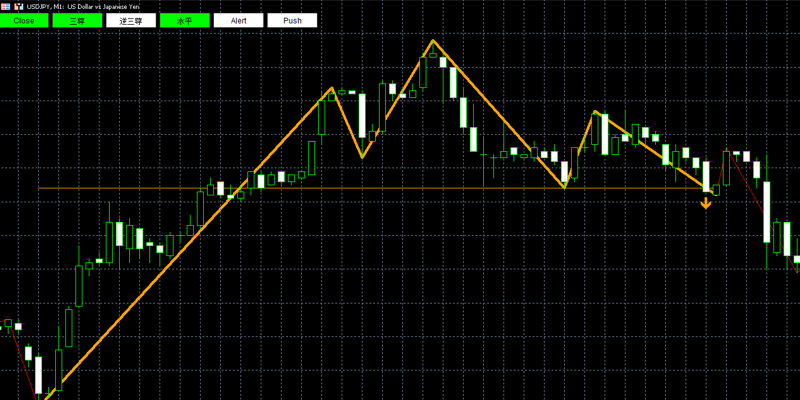Turn on the Push notification button
This screenshot has width=800, height=400.
pos(292,20)
